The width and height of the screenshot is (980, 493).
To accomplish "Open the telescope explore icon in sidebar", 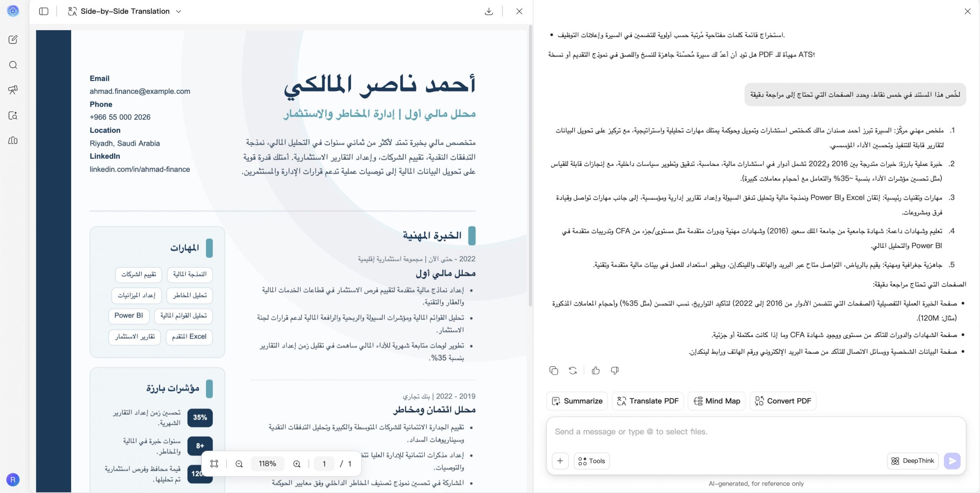I will 13,90.
